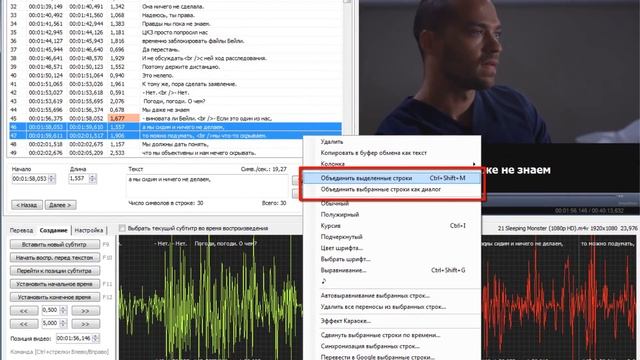Select subtitle row 49 что мы объективны
The image size is (640, 360).
click(176, 153)
